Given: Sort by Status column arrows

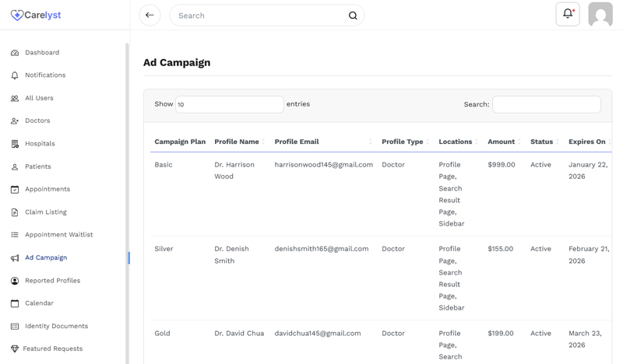Looking at the screenshot, I should pos(557,142).
